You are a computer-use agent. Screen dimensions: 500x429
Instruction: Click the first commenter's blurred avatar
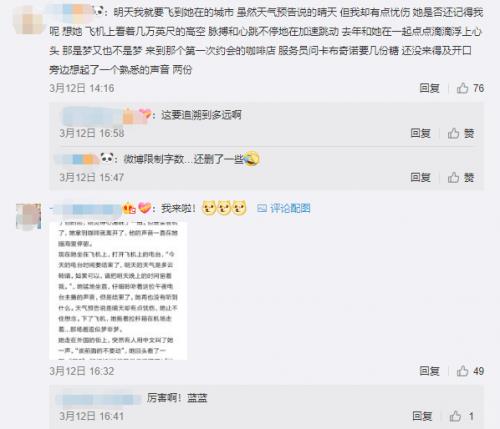(29, 20)
